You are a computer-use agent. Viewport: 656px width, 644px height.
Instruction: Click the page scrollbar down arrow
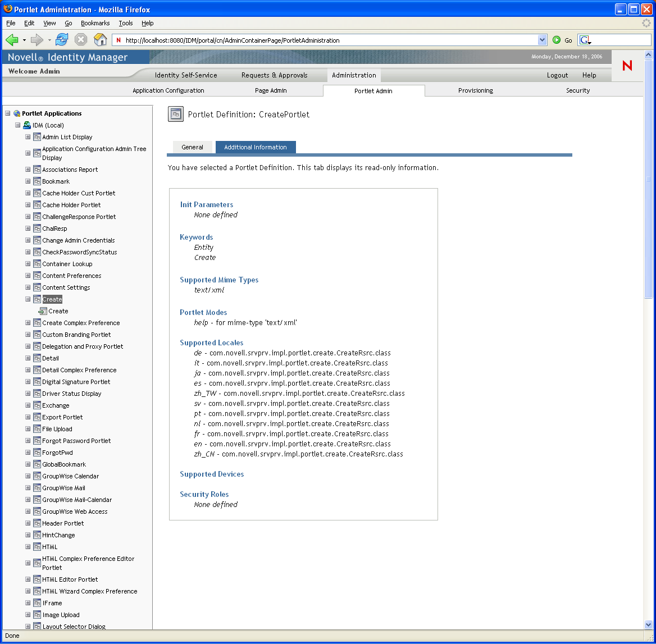(x=649, y=625)
